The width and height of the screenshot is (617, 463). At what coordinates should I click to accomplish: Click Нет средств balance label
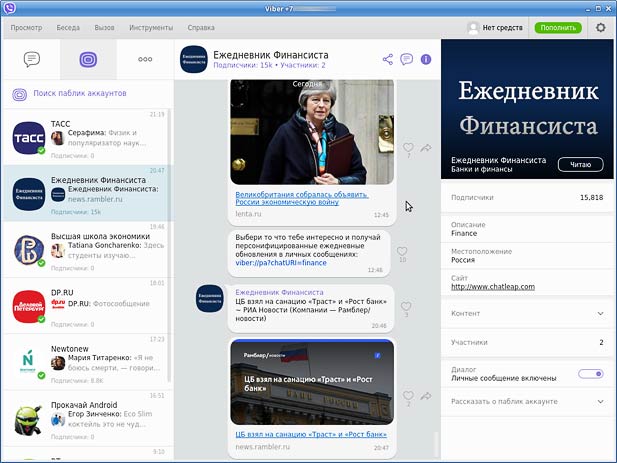coord(502,28)
